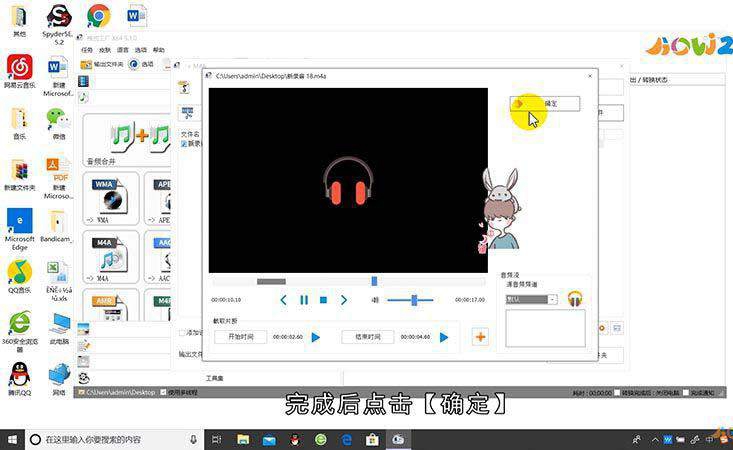This screenshot has width=733, height=450.
Task: Step backward with the left arrow control
Action: pos(283,300)
